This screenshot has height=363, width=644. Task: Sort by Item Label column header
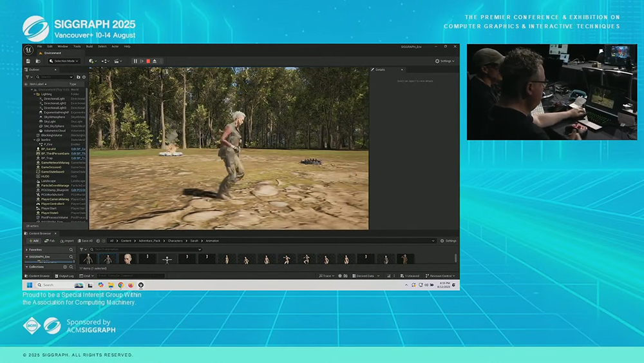tap(38, 84)
